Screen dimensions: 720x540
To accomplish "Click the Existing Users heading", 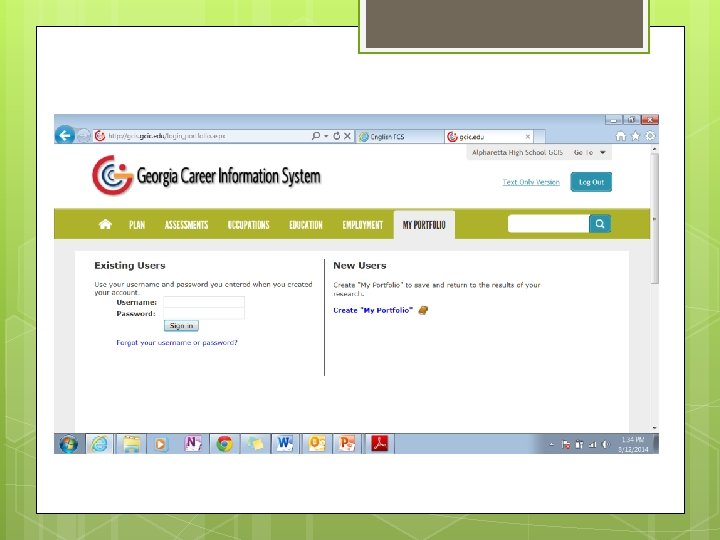I will pos(130,265).
